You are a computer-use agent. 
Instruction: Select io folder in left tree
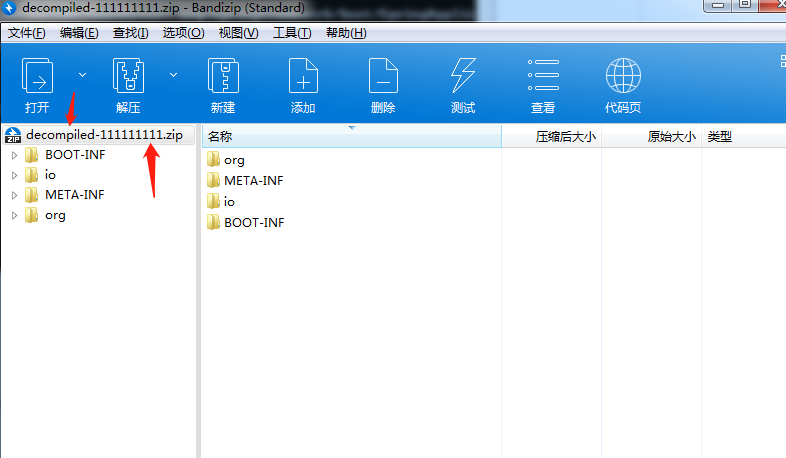tap(40, 175)
